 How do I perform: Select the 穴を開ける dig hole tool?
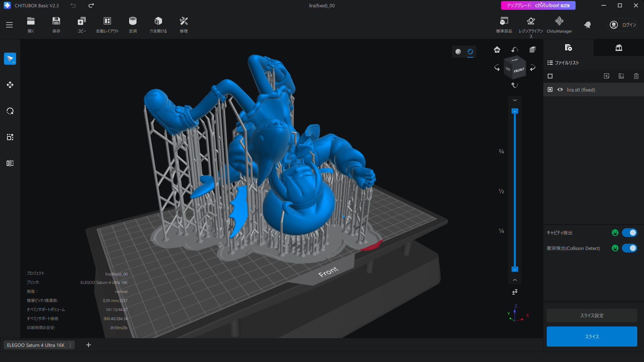158,25
